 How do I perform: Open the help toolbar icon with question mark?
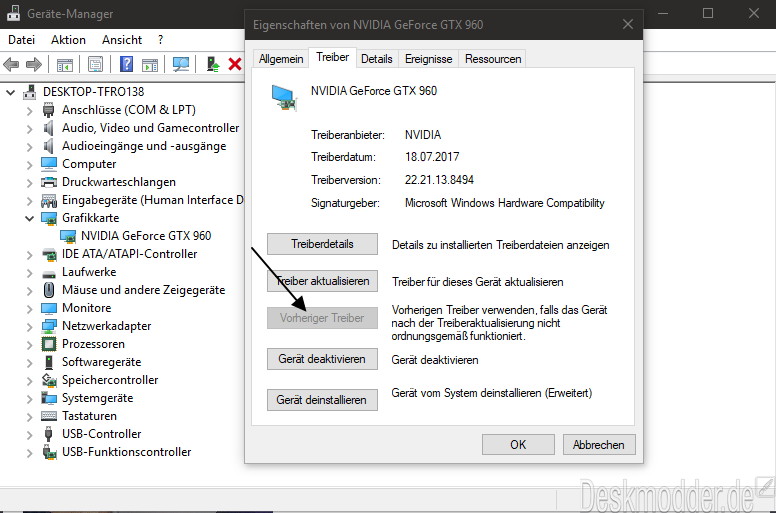click(127, 64)
